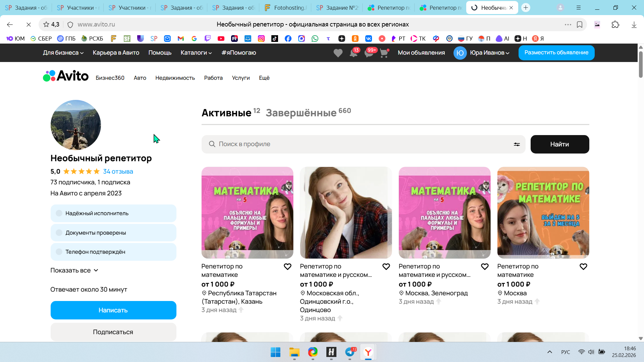The image size is (644, 362).
Task: Open 'Юра Иванов' account dropdown
Action: point(489,53)
